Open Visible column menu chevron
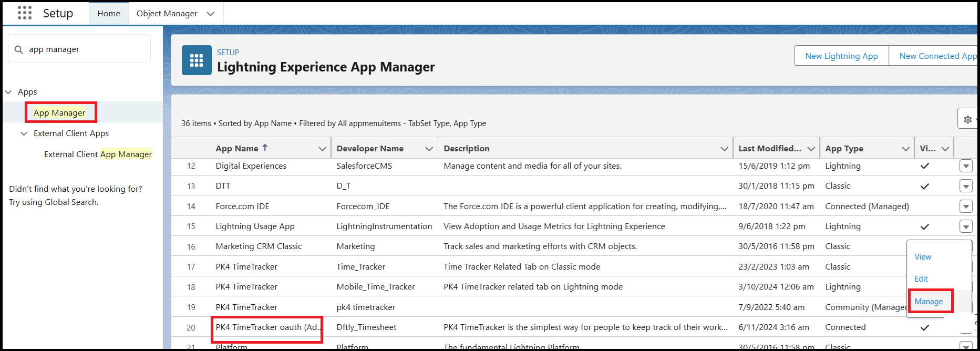The height and width of the screenshot is (351, 980). coord(945,149)
